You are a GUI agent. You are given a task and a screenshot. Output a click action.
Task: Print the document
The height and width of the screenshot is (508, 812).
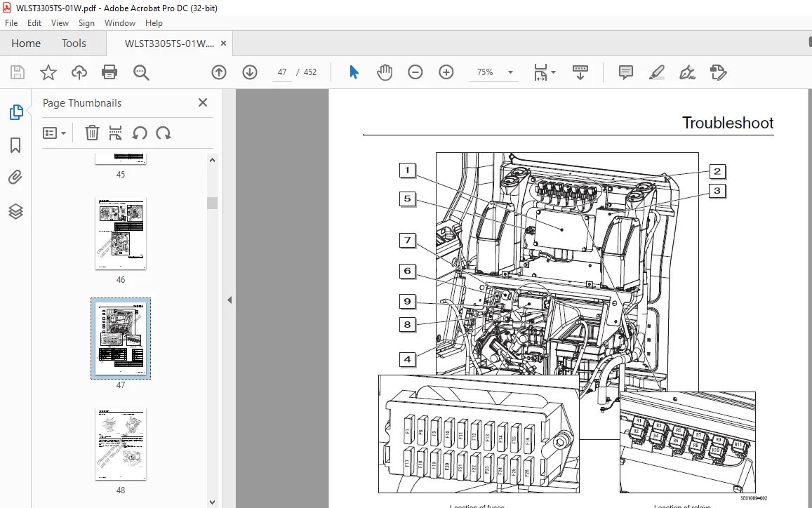point(109,72)
